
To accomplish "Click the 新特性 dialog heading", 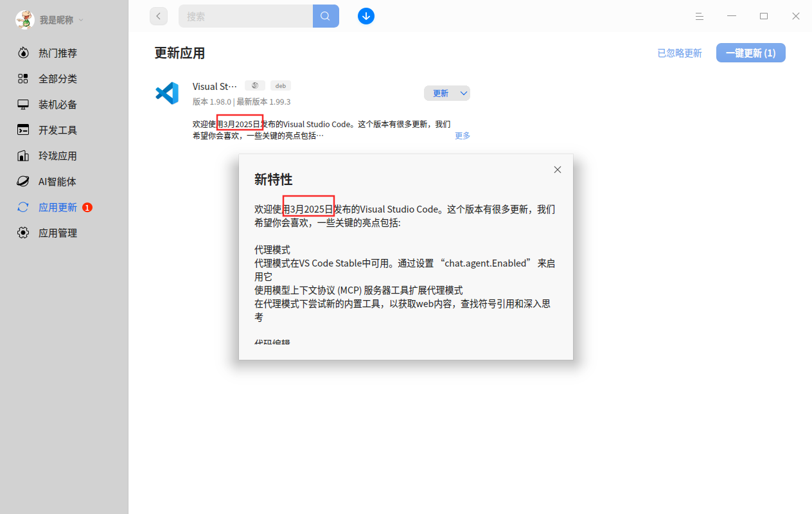I will (274, 180).
